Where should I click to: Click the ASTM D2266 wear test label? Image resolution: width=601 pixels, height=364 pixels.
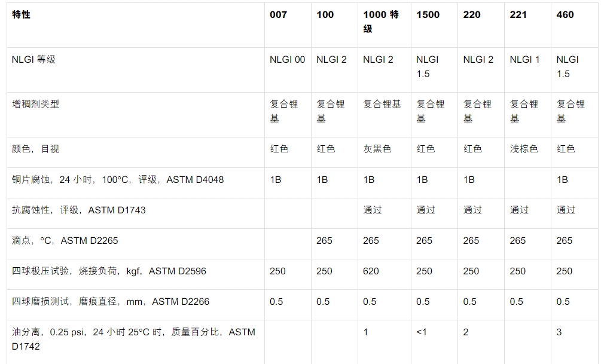click(x=111, y=302)
